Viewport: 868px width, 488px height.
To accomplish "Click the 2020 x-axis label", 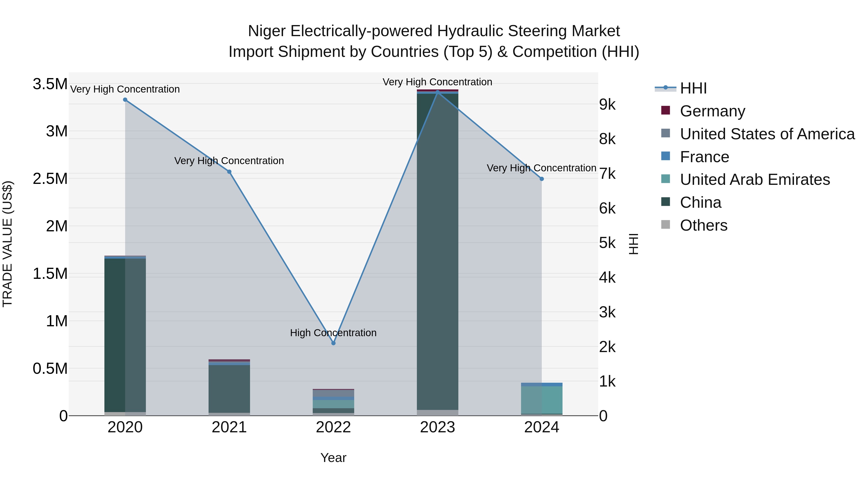I will [x=125, y=427].
